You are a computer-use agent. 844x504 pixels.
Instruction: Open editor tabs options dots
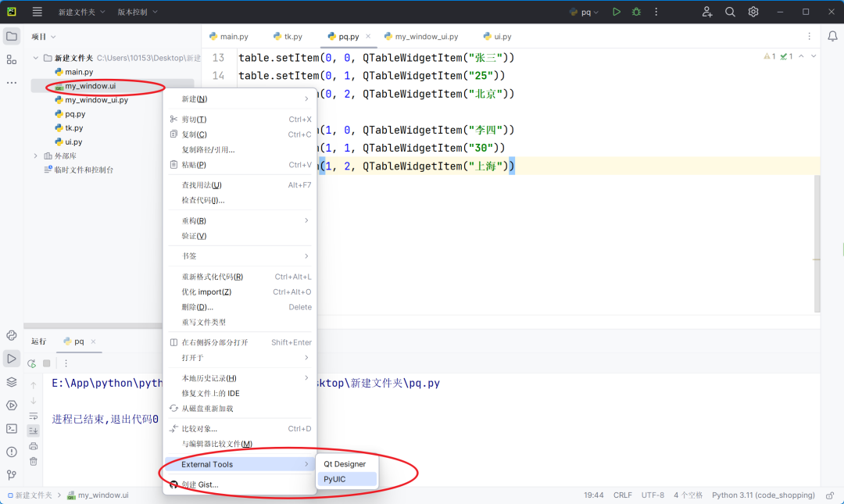[x=809, y=36]
